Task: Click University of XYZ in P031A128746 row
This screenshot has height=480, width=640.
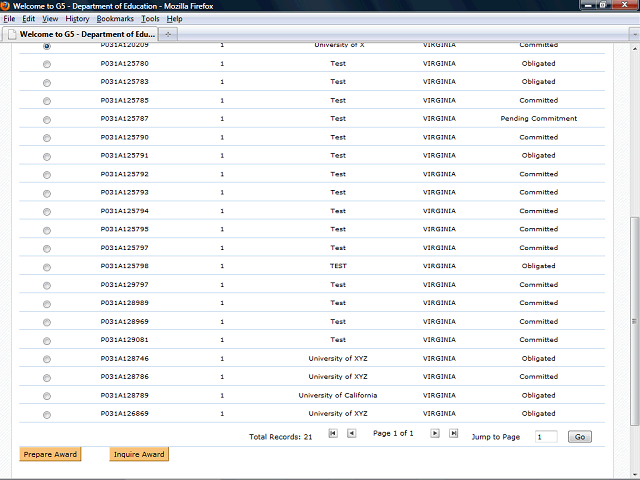Action: 338,358
